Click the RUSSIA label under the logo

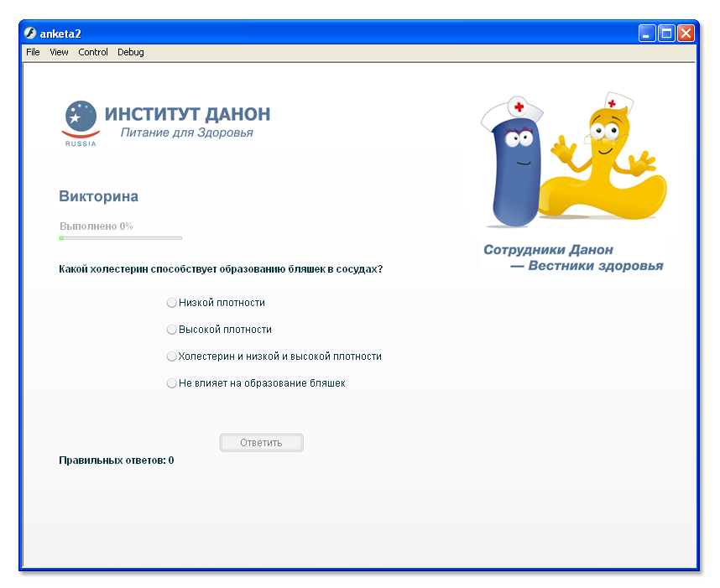click(x=79, y=142)
